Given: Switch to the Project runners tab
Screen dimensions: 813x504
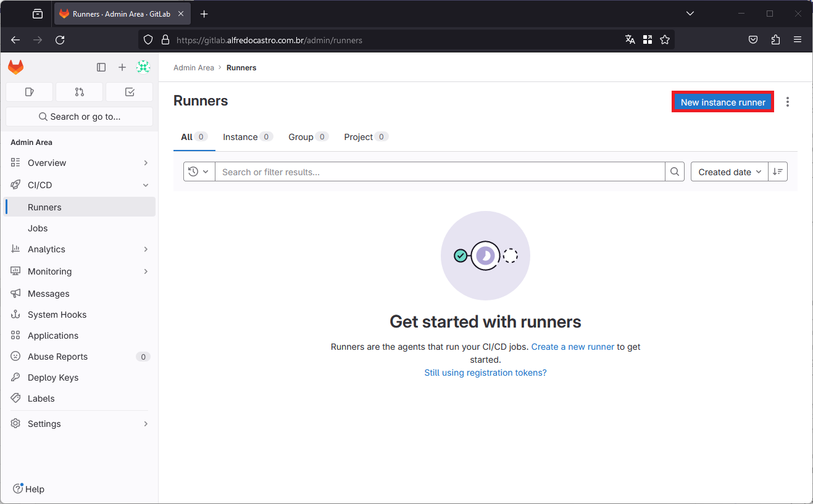Looking at the screenshot, I should [366, 137].
